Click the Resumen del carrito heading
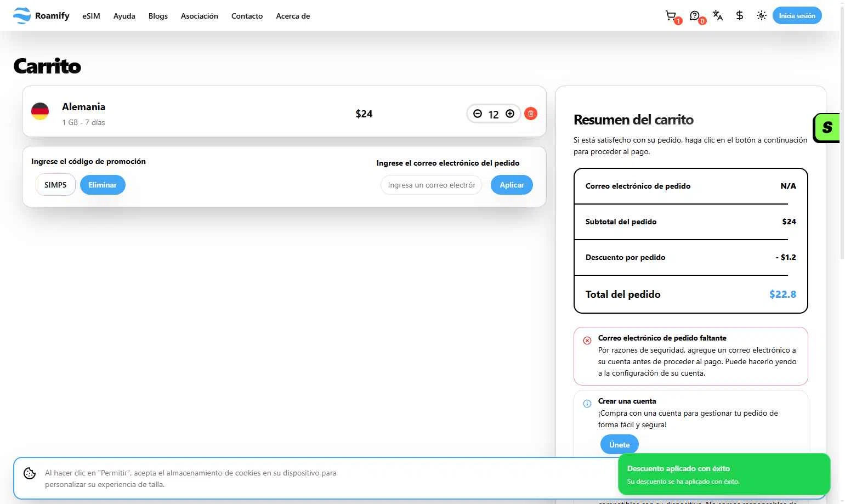Viewport: 845px width, 504px height. click(633, 120)
